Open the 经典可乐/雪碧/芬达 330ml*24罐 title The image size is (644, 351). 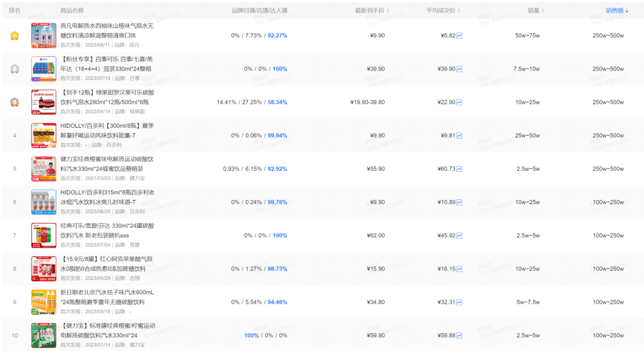(107, 230)
